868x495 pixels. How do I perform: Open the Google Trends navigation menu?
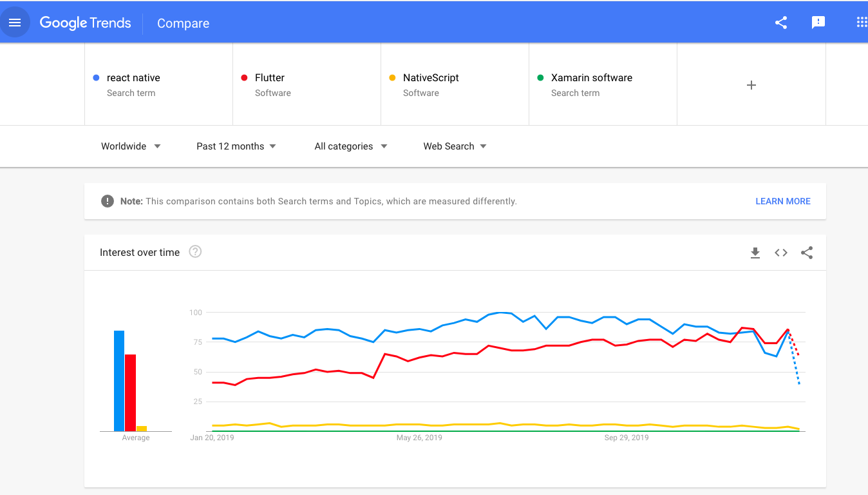pos(15,22)
